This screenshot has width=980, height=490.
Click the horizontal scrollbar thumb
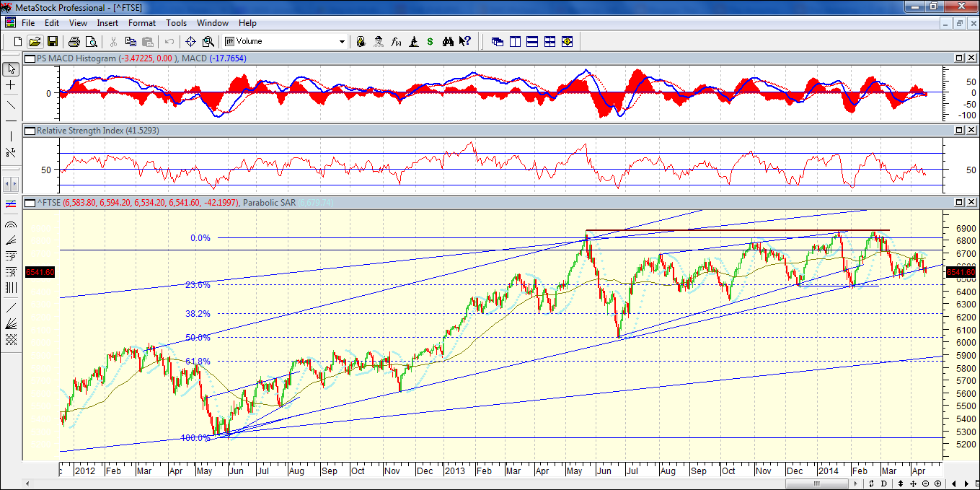coord(816,484)
